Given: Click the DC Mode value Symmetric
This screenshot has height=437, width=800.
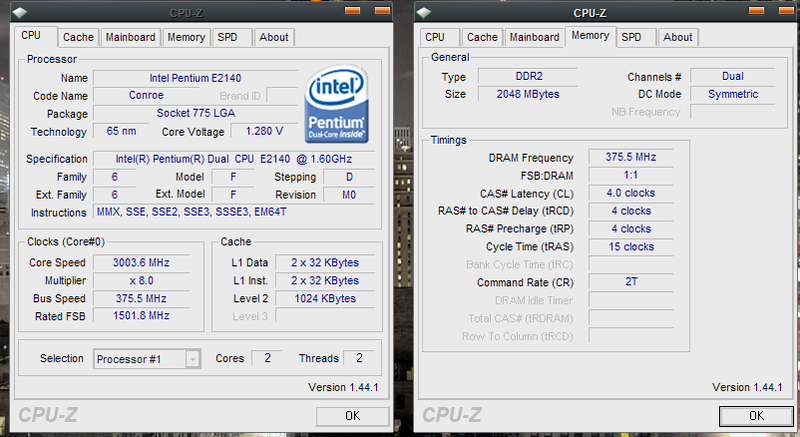Looking at the screenshot, I should (733, 94).
